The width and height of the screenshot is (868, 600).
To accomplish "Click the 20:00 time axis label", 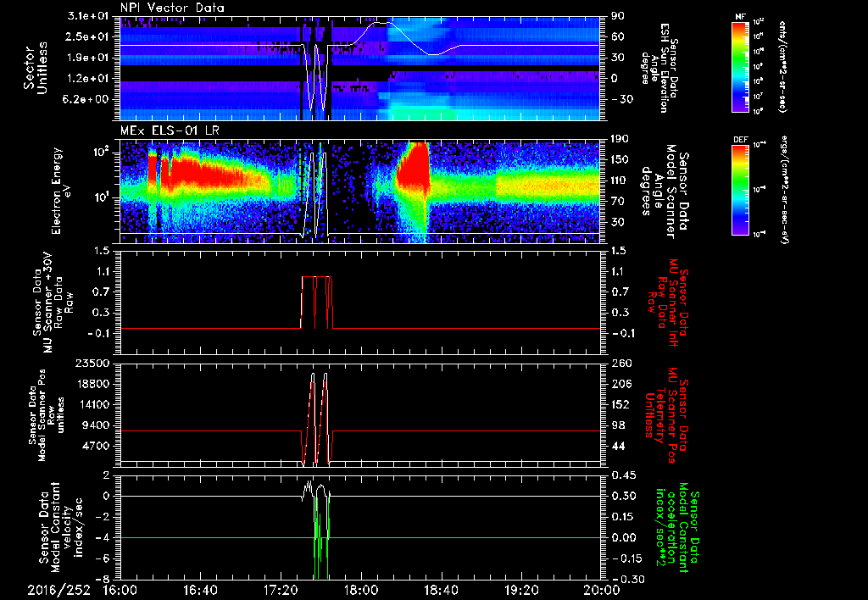I will (601, 591).
